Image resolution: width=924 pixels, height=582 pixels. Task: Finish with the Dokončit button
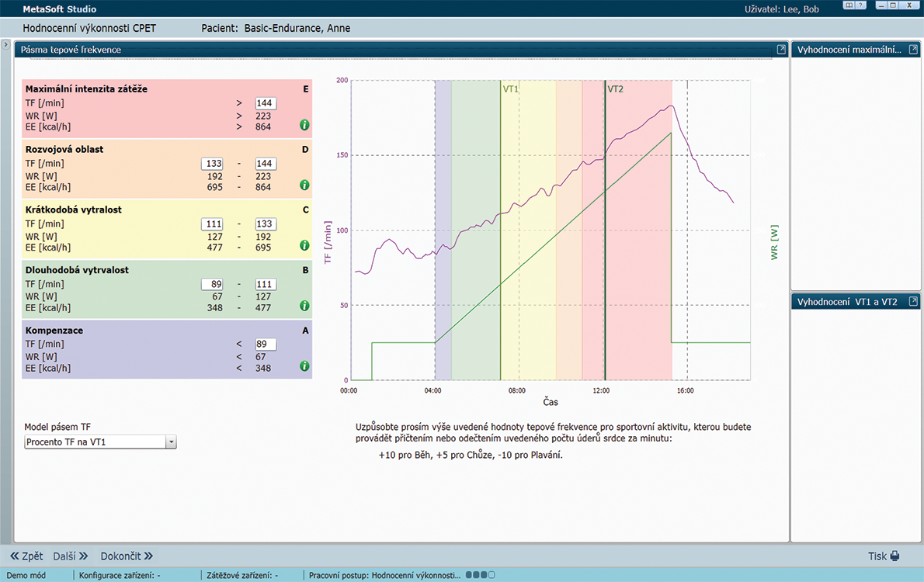[x=127, y=556]
